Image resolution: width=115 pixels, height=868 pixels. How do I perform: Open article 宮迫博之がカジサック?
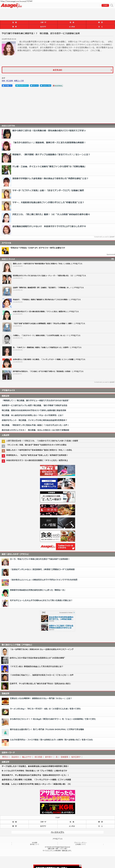[x=49, y=276]
